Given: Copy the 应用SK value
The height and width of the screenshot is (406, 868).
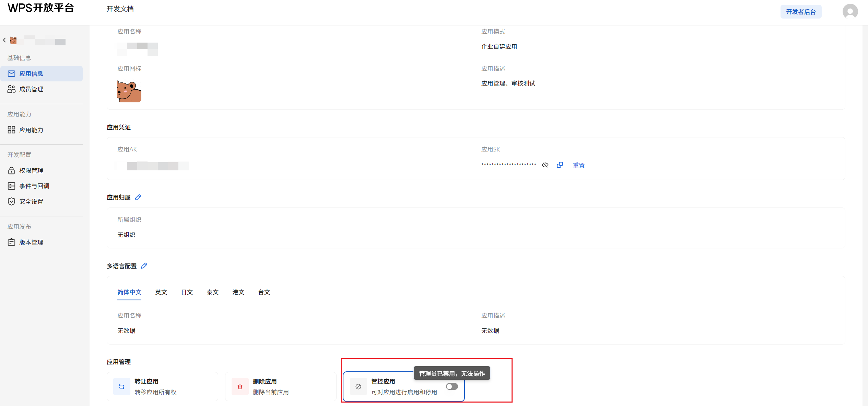Looking at the screenshot, I should [560, 165].
